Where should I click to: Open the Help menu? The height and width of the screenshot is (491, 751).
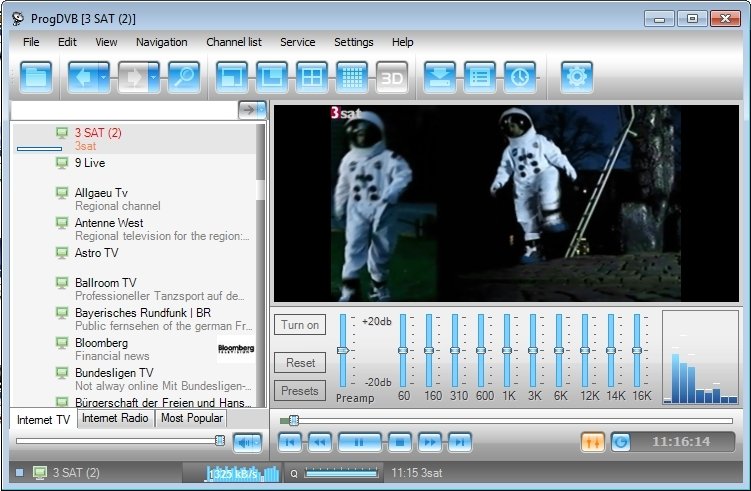point(402,42)
